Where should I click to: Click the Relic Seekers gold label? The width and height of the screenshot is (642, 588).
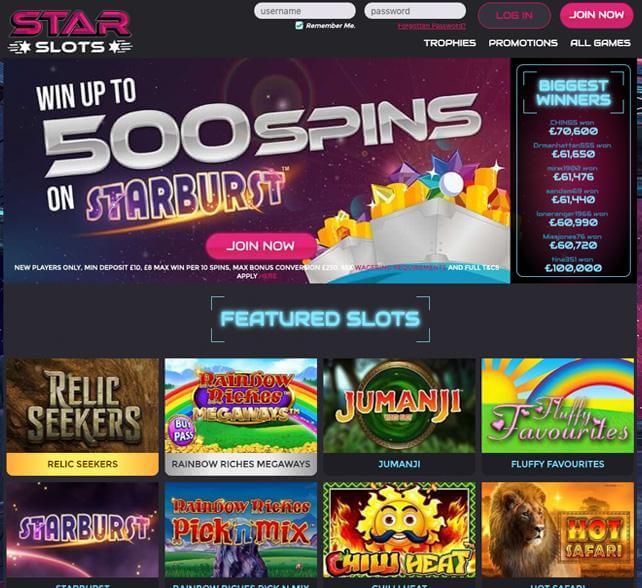[82, 464]
